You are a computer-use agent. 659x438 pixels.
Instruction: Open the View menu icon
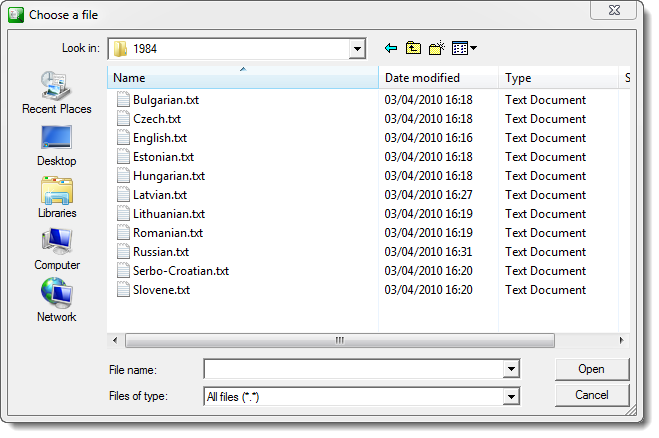click(464, 48)
